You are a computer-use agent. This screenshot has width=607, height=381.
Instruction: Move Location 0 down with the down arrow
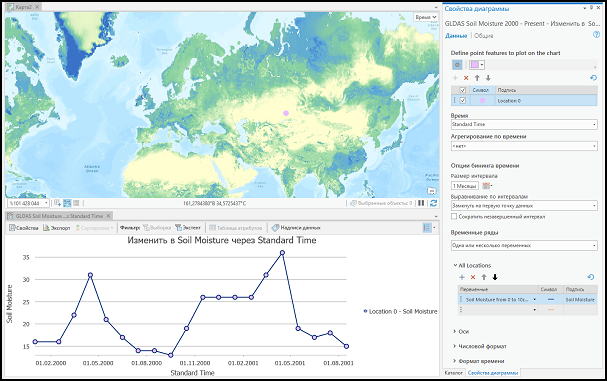[488, 78]
